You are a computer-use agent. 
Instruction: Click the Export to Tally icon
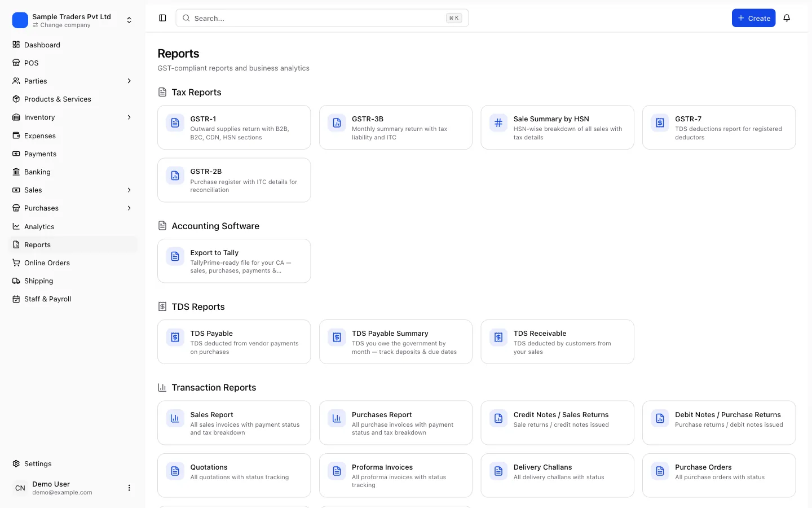point(175,256)
